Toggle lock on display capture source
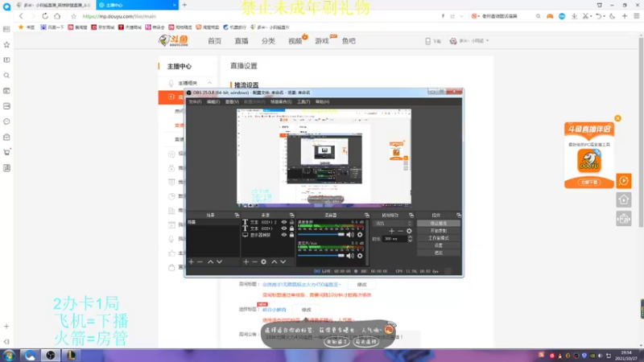This screenshot has width=644, height=362. tap(291, 235)
